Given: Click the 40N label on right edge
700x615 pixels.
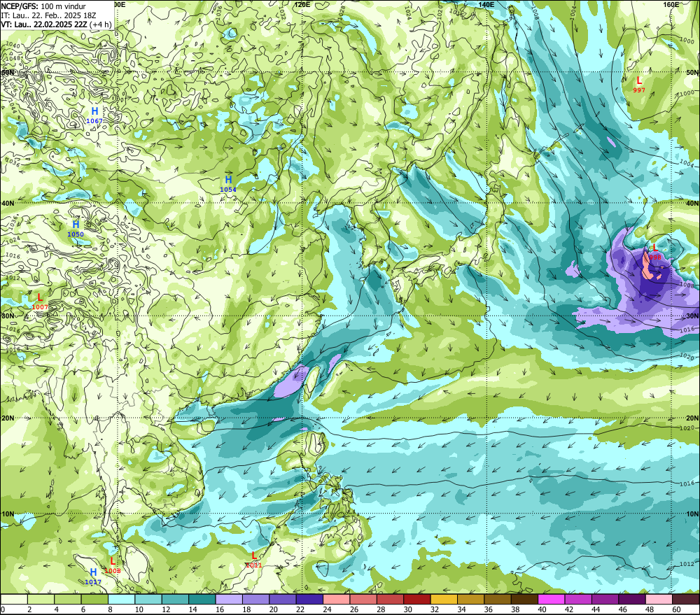Looking at the screenshot, I should (692, 203).
